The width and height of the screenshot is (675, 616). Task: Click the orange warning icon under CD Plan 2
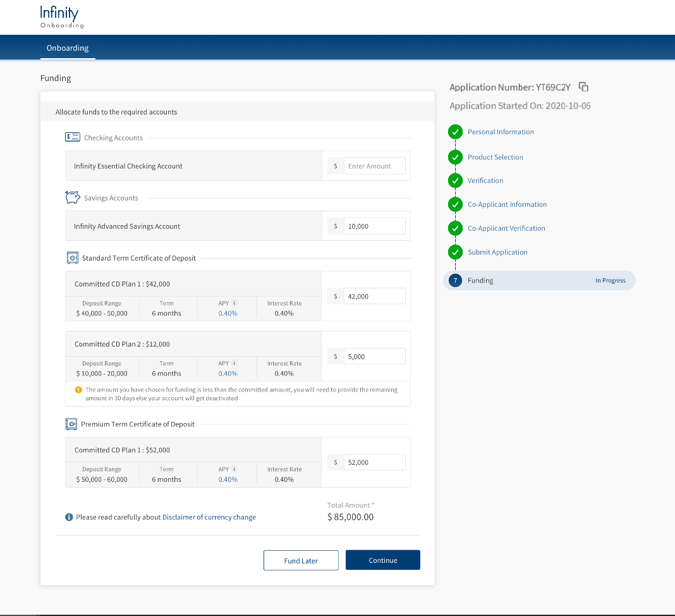(x=78, y=390)
